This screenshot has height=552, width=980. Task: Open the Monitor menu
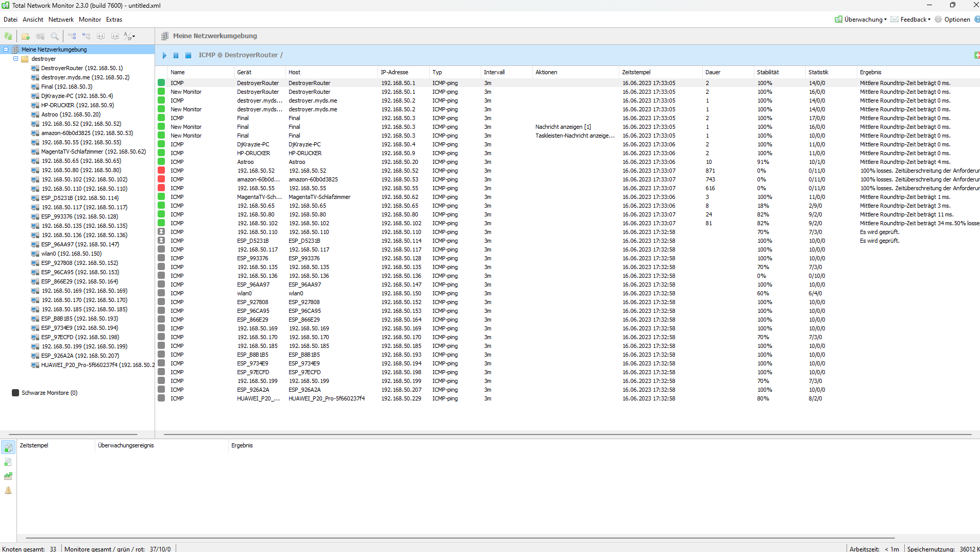coord(90,20)
